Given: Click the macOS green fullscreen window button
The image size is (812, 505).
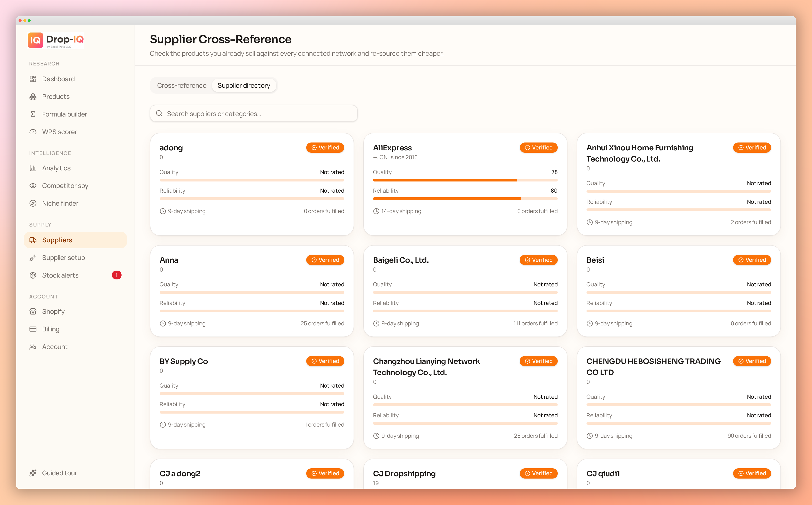Looking at the screenshot, I should pos(29,21).
